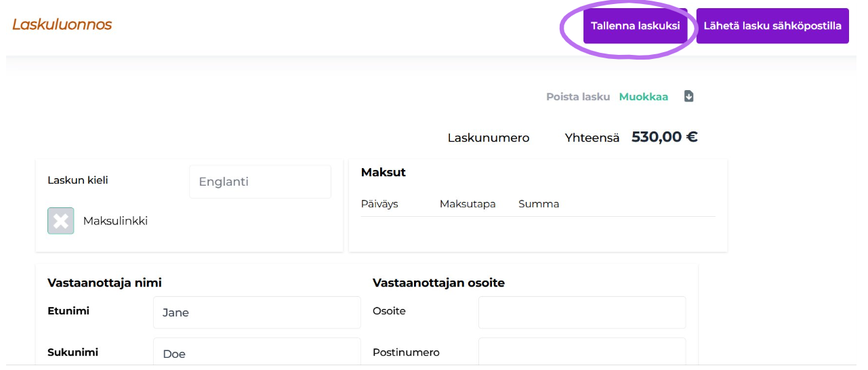Click the Päiväys column header
868x370 pixels.
pos(379,204)
